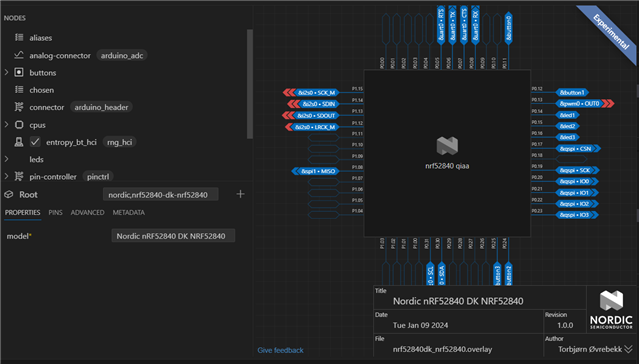Switch to the PINS tab

click(x=55, y=212)
